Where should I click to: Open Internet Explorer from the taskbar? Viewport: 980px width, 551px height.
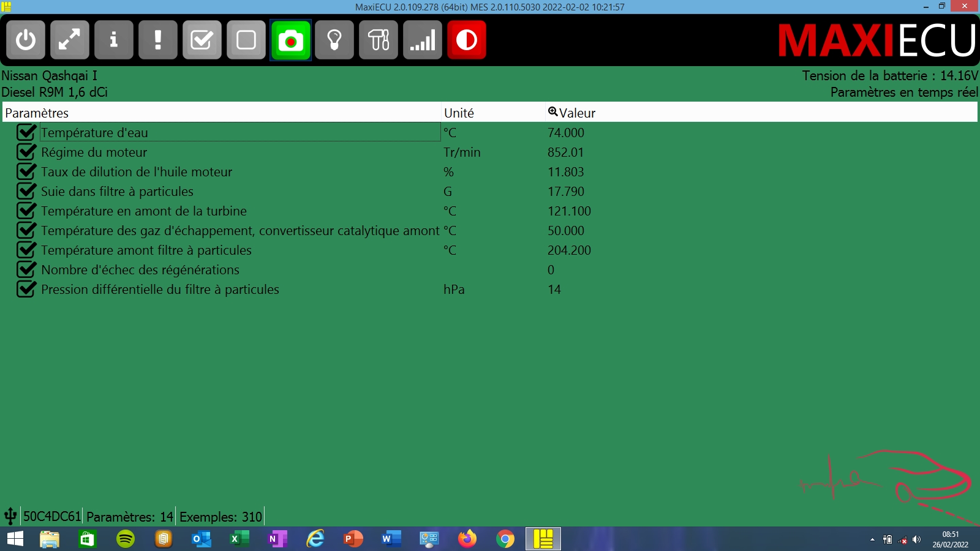coord(315,539)
